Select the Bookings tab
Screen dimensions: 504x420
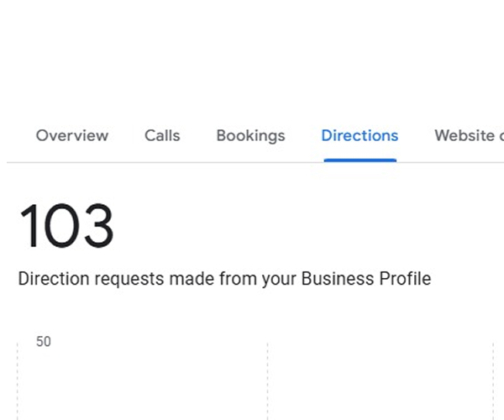(x=250, y=136)
